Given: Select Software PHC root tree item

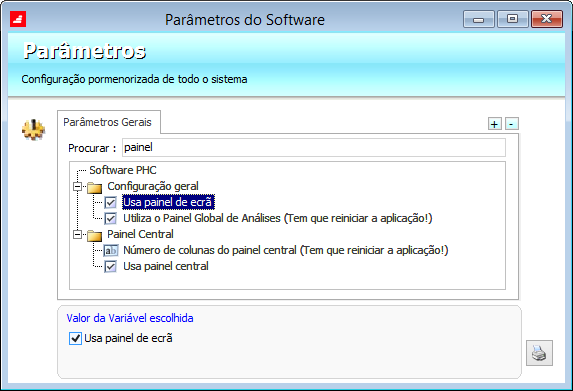Looking at the screenshot, I should pos(123,170).
